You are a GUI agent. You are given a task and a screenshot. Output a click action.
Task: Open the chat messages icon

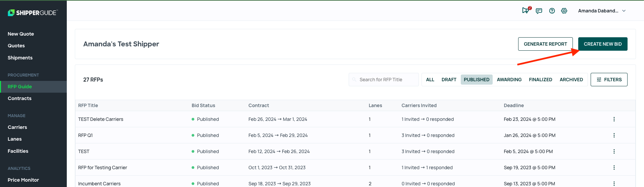539,11
